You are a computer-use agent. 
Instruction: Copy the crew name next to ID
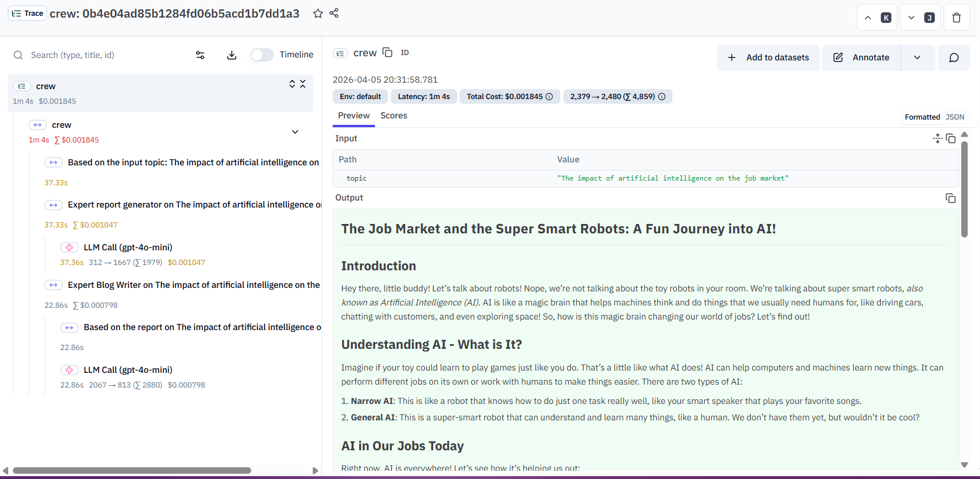click(387, 53)
